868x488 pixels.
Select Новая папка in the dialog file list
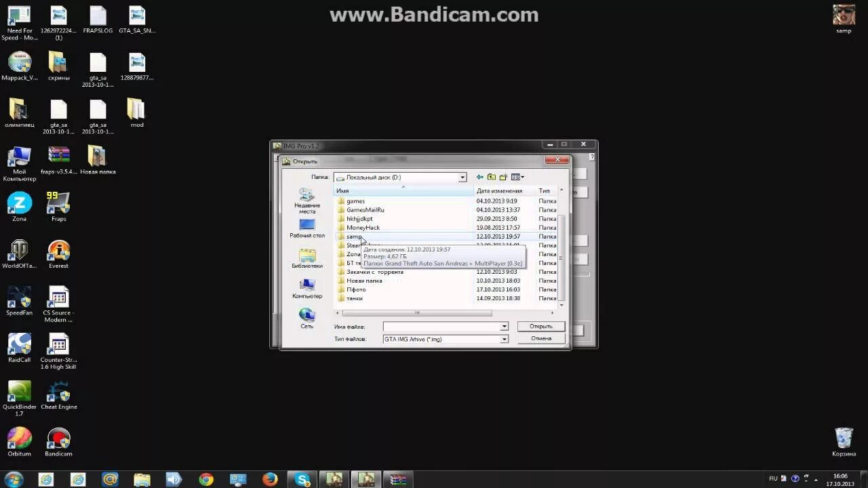364,281
